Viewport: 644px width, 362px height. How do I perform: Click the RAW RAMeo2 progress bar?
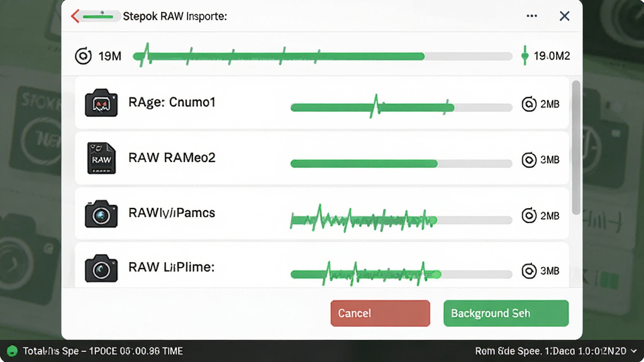point(401,164)
